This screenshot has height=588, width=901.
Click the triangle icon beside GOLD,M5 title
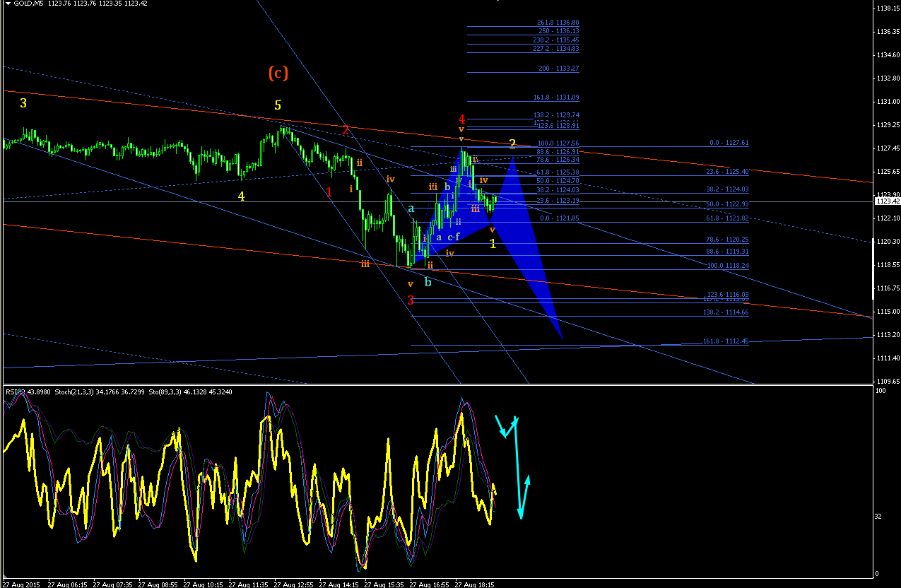(x=6, y=4)
